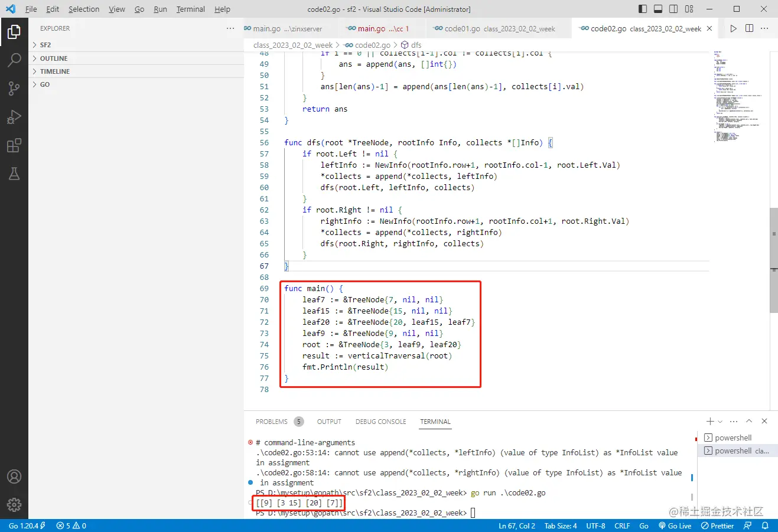Open the Go menu

(x=139, y=9)
